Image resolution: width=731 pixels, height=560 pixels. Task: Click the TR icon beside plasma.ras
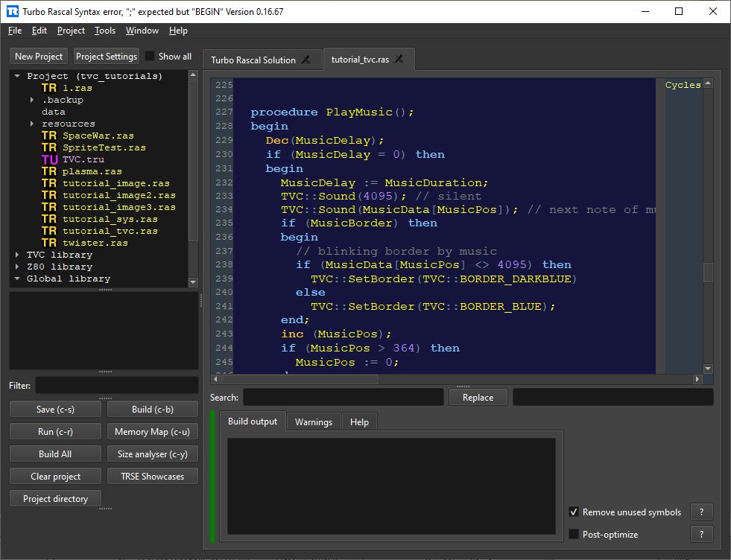click(49, 171)
